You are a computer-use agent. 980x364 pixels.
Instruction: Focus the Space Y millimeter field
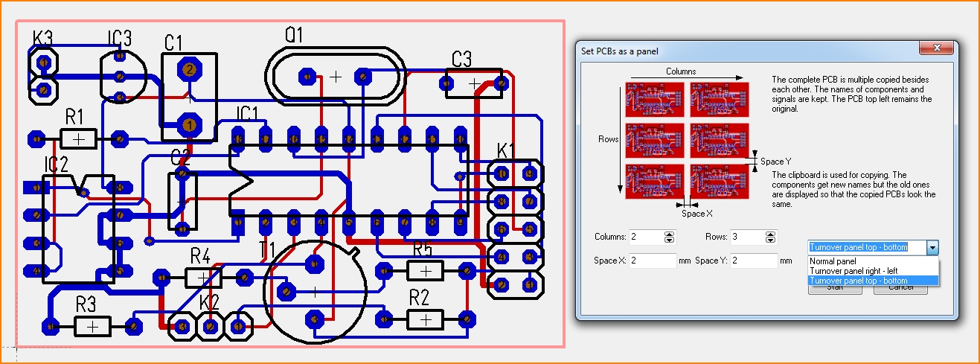pos(753,261)
